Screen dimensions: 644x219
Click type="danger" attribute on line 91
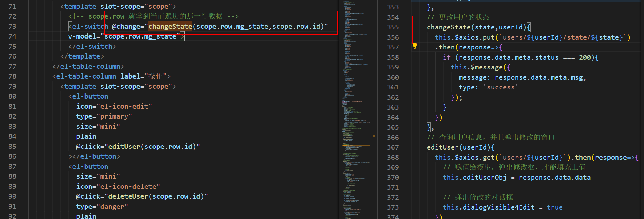coord(102,207)
